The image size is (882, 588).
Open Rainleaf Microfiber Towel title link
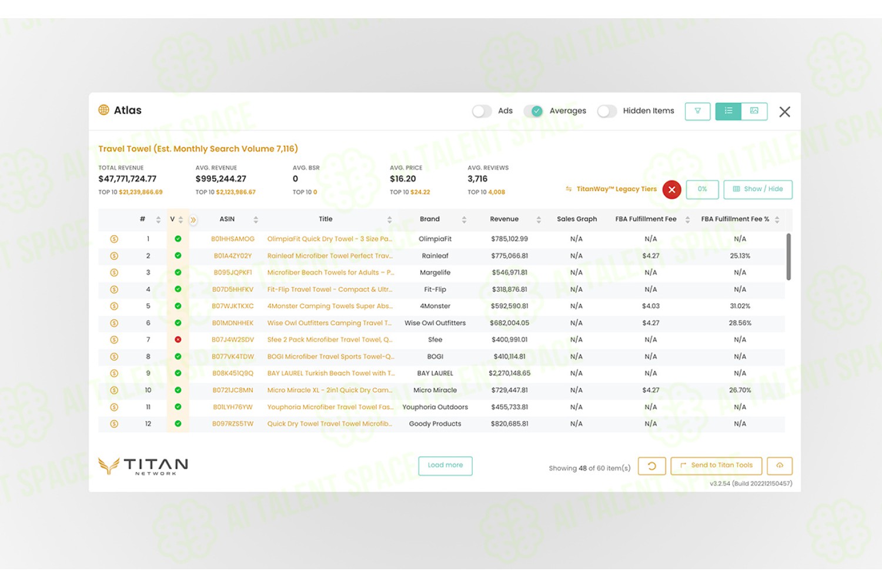[x=330, y=256]
